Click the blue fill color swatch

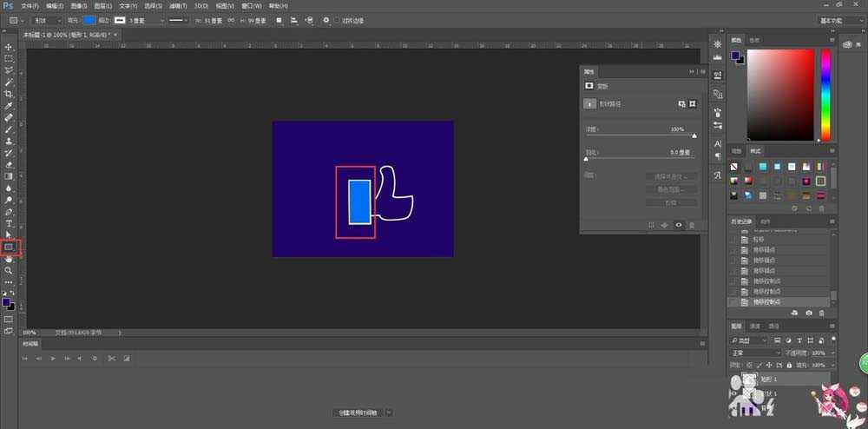tap(89, 20)
